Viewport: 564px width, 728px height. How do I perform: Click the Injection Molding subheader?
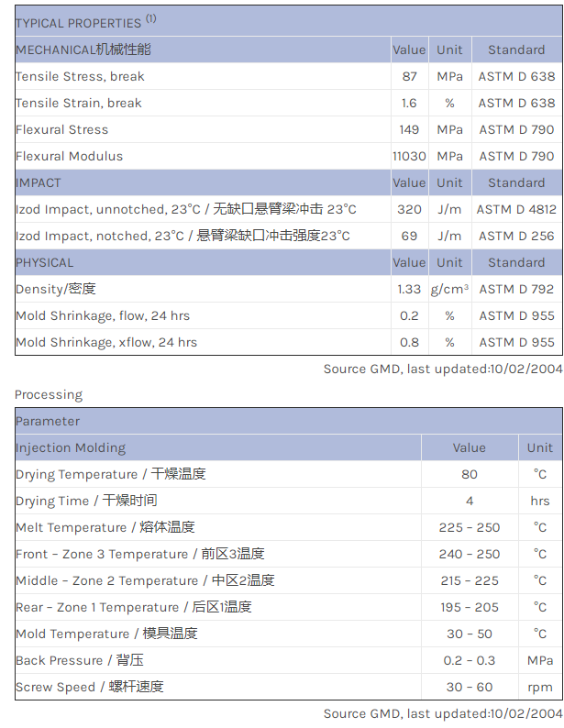tap(71, 447)
